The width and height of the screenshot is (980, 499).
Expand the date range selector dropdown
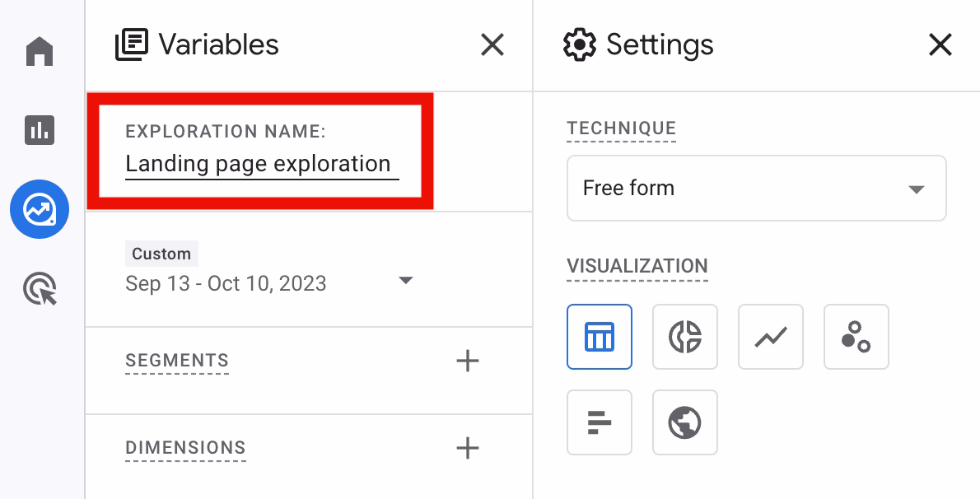(405, 280)
